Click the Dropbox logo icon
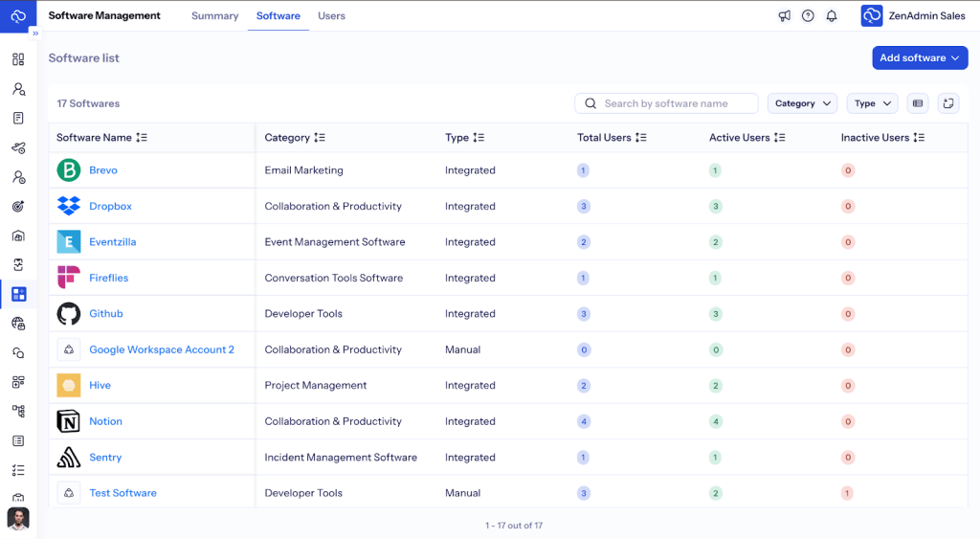The height and width of the screenshot is (539, 980). [x=69, y=206]
